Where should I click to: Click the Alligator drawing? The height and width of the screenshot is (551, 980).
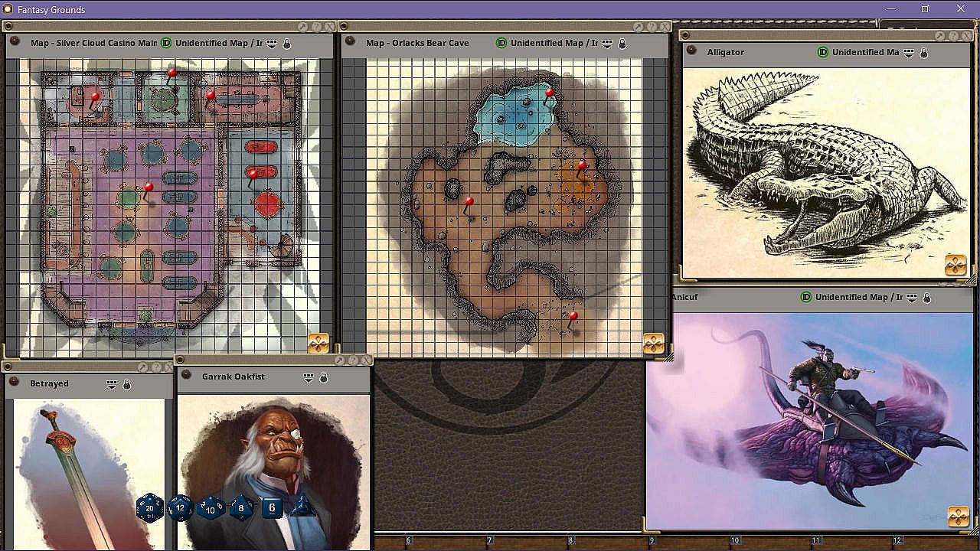[825, 173]
